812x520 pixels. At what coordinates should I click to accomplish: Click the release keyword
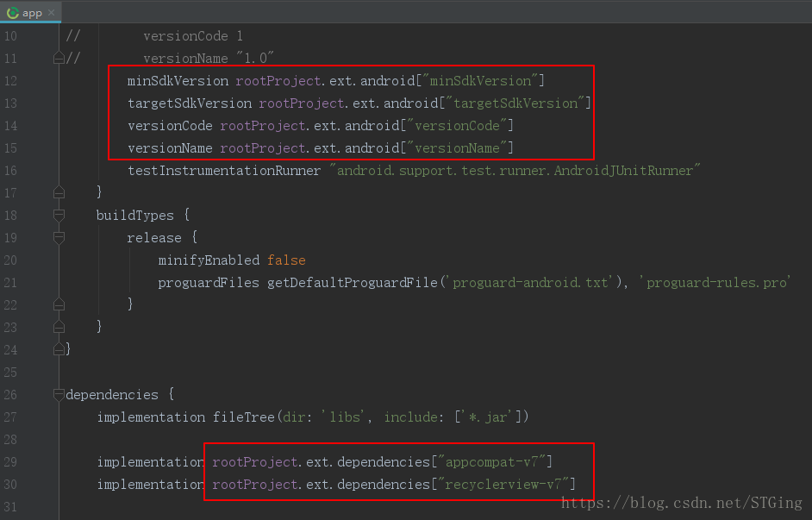(x=154, y=238)
